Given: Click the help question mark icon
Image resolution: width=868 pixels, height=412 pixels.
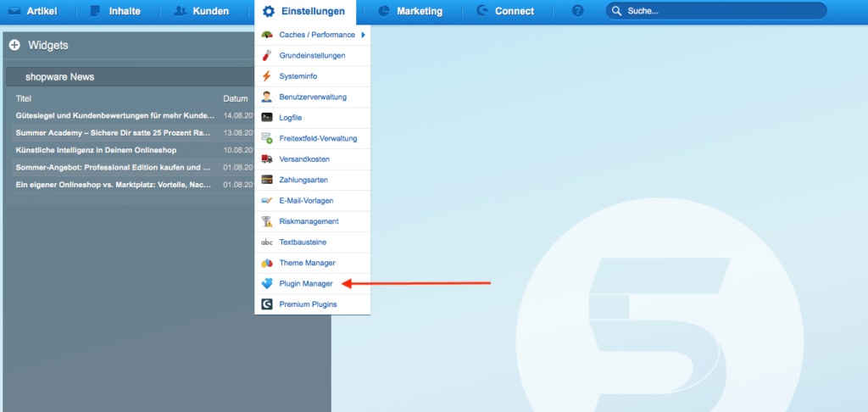Looking at the screenshot, I should click(x=577, y=11).
